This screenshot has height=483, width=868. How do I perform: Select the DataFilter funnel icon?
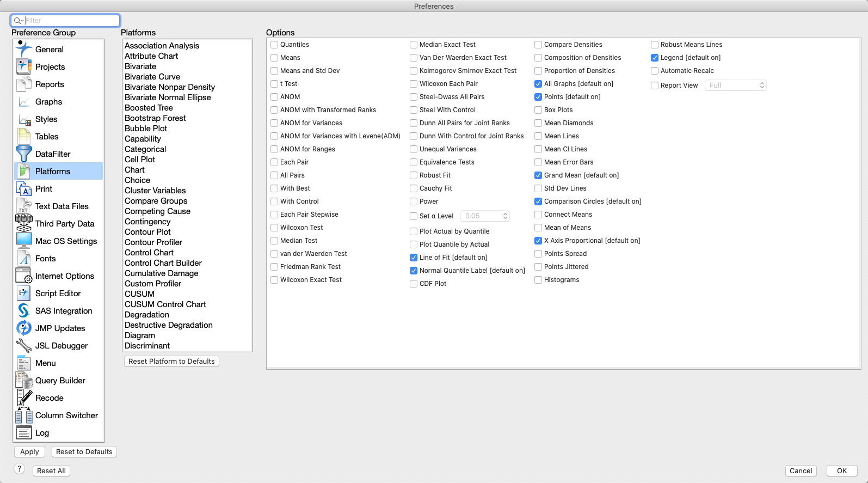[23, 154]
